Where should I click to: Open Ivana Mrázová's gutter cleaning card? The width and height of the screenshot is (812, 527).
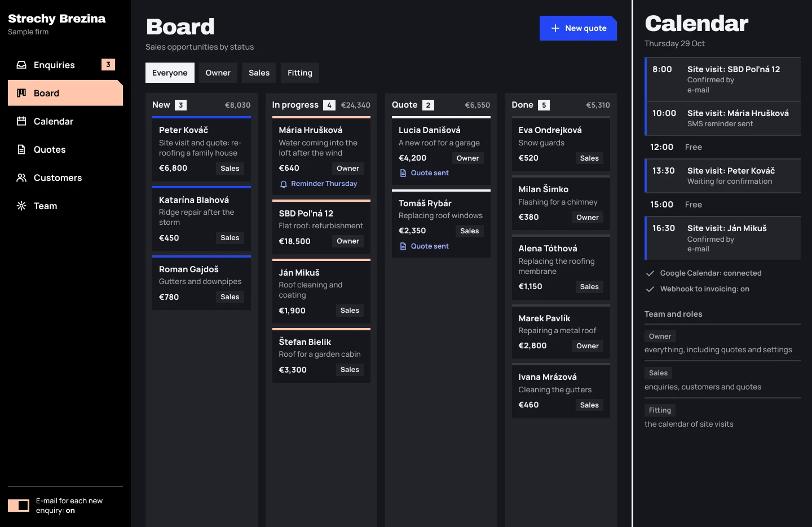click(561, 391)
